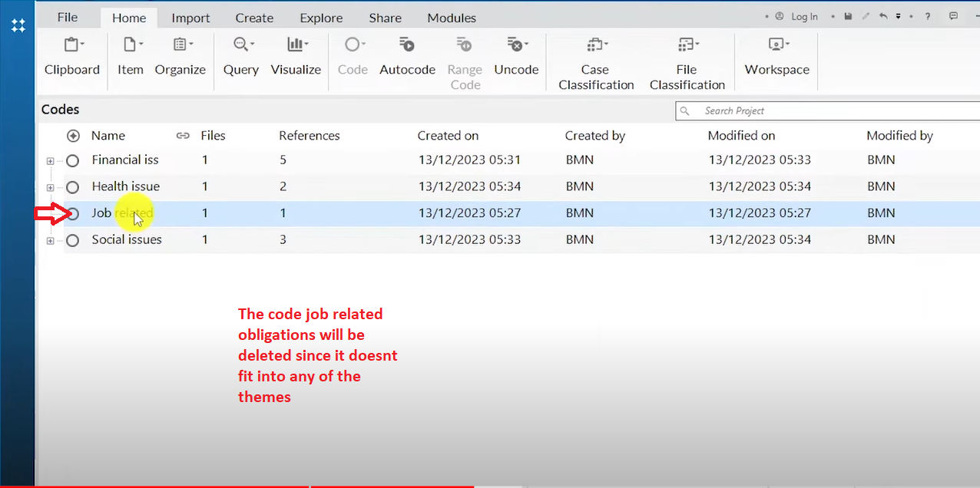Click the circle icon of Job related
980x488 pixels.
[72, 214]
